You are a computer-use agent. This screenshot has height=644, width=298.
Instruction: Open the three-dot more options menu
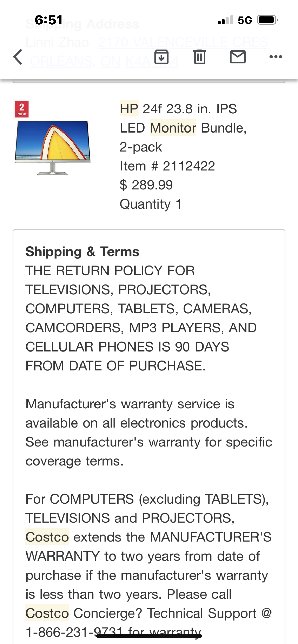(276, 57)
